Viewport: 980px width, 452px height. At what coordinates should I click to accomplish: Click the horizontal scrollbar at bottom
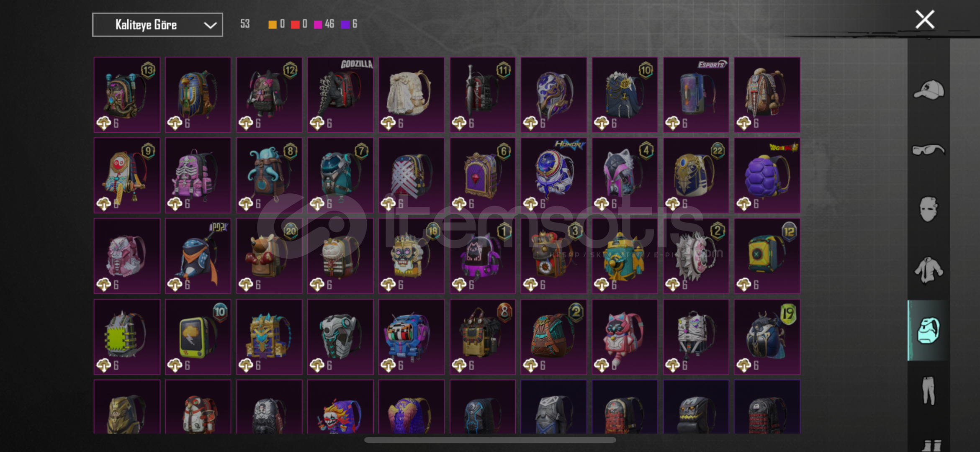point(490,440)
